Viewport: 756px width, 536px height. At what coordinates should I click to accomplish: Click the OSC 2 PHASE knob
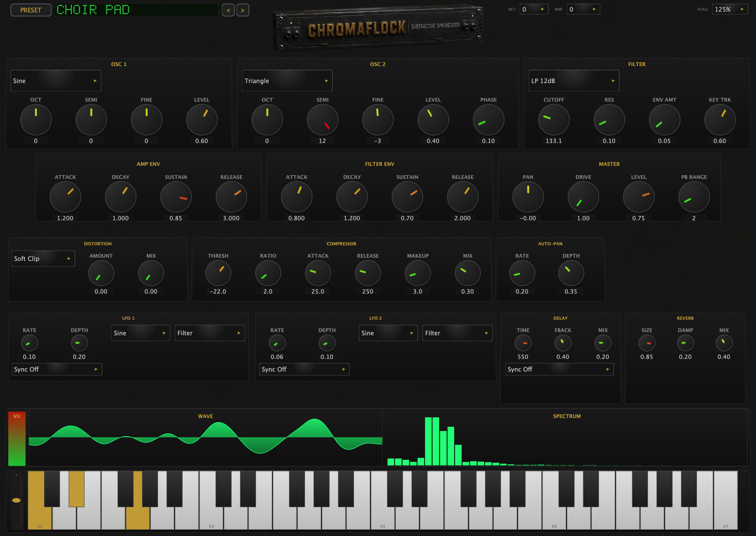coord(489,120)
